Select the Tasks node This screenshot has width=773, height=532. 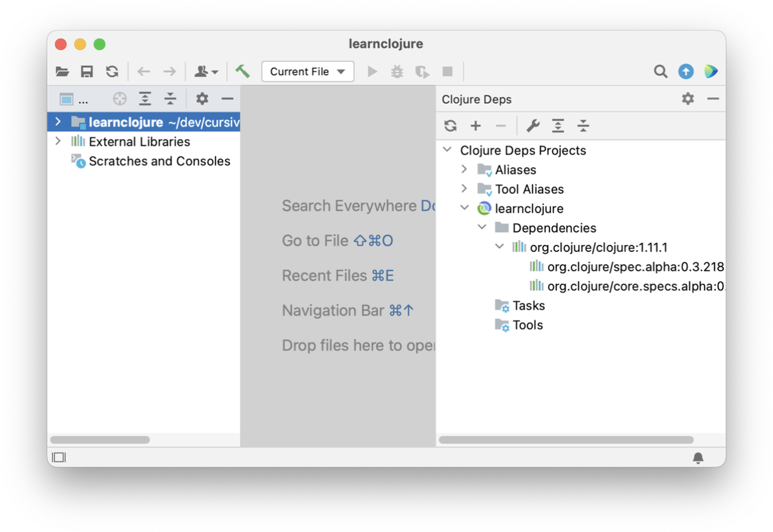point(520,306)
